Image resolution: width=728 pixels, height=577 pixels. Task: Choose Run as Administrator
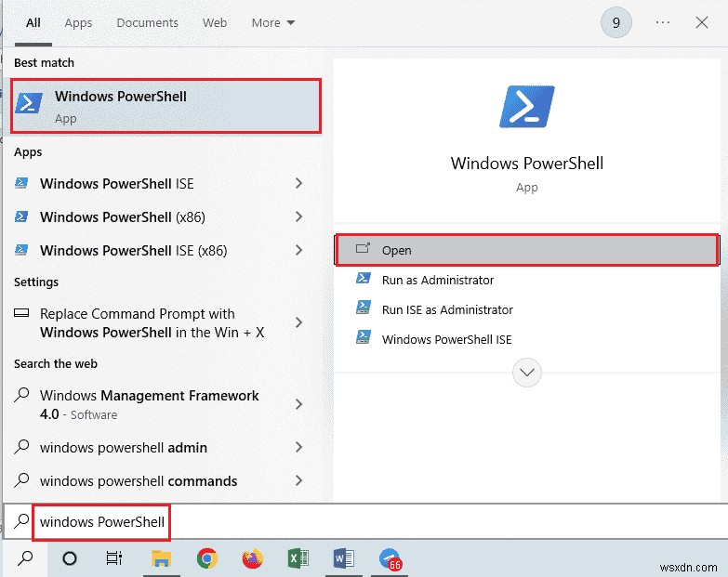[527, 280]
